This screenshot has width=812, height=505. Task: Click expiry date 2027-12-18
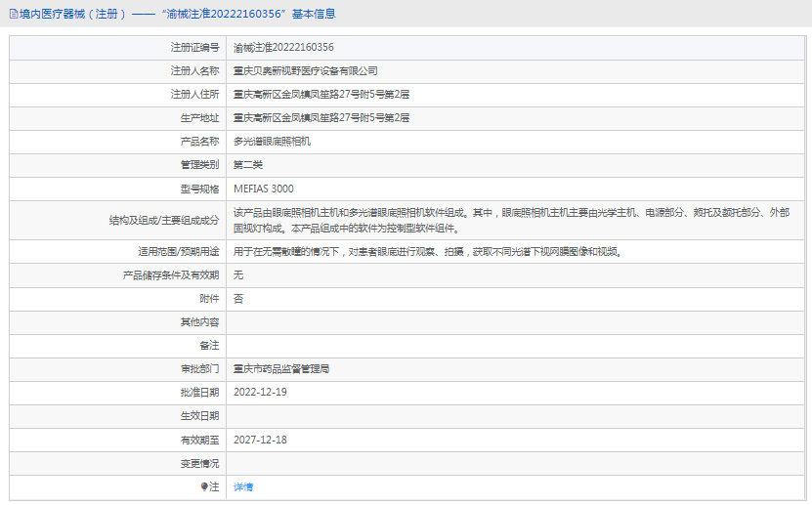260,440
